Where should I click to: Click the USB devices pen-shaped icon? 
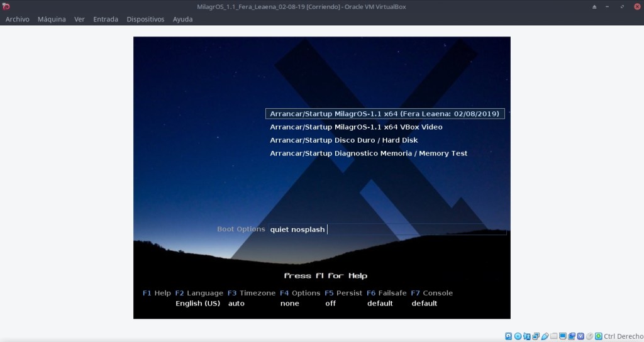click(x=545, y=336)
